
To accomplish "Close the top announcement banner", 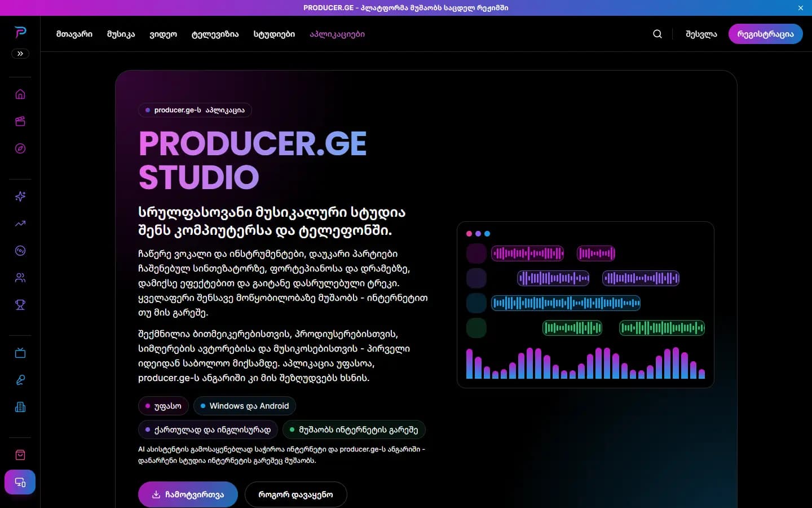I will pos(801,8).
